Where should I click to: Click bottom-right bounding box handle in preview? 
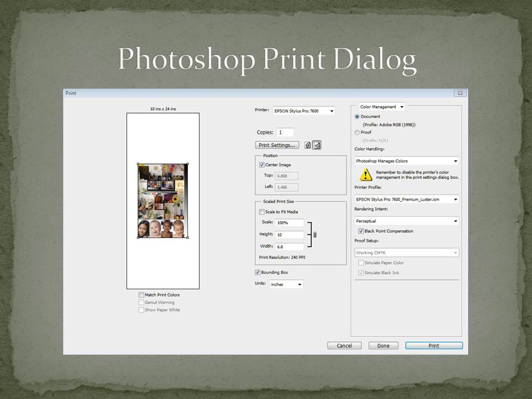pos(188,238)
